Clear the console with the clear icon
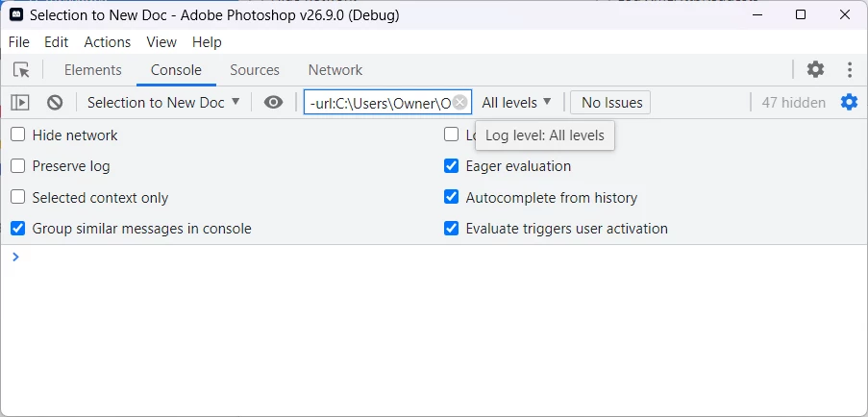 [x=55, y=103]
